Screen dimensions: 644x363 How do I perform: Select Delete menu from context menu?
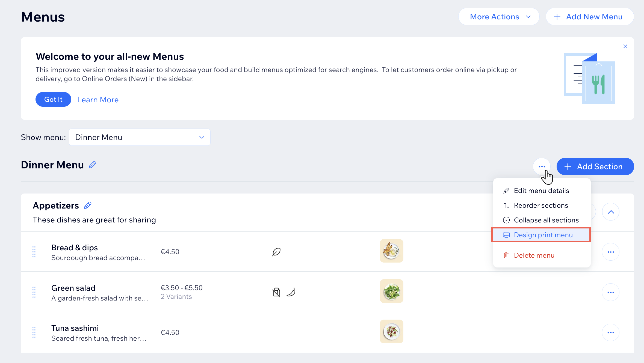click(x=533, y=255)
